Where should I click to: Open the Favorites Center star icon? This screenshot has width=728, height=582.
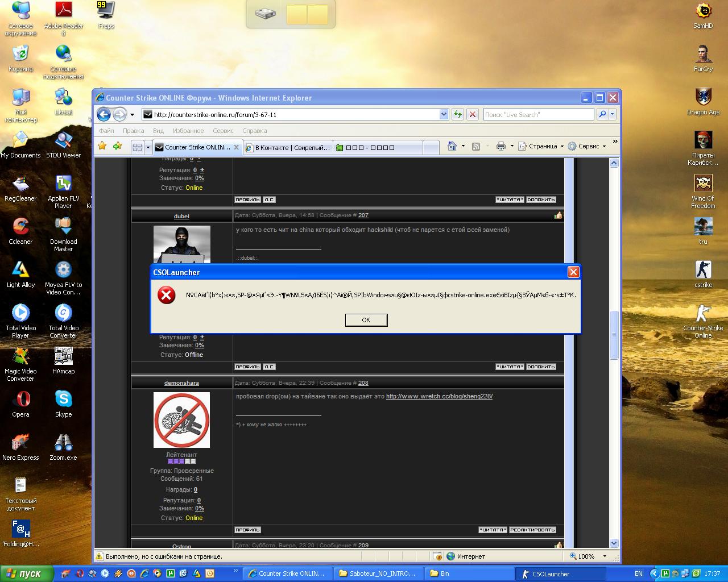(x=102, y=146)
